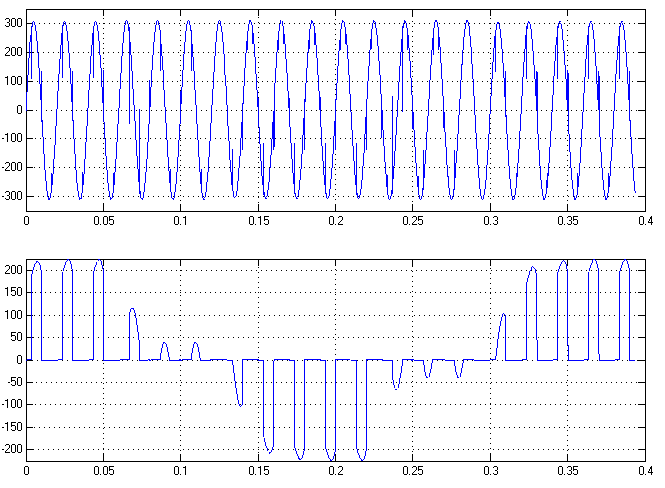Click the 0.05 x-axis label under upper plot

103,221
